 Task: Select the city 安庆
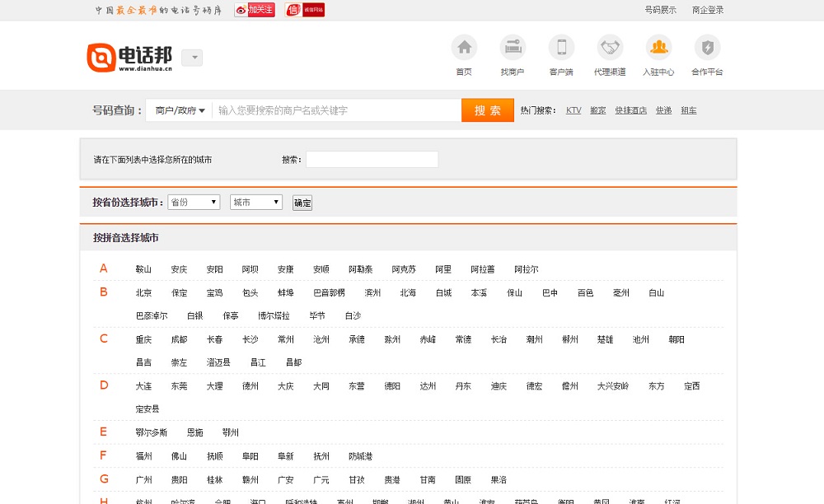click(179, 269)
